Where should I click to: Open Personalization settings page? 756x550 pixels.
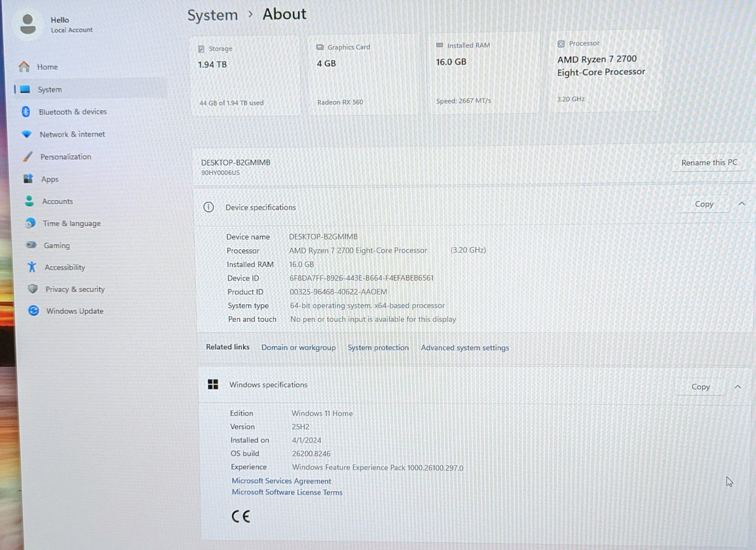click(66, 157)
